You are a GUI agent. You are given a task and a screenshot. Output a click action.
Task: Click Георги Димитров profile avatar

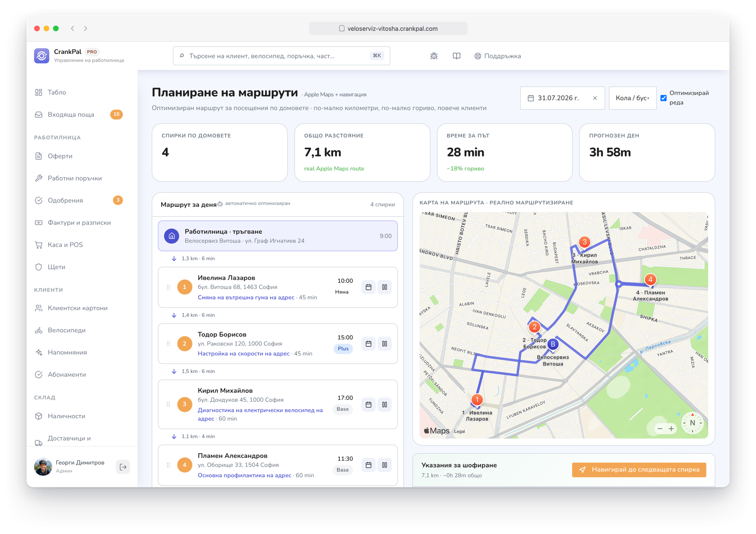point(43,467)
